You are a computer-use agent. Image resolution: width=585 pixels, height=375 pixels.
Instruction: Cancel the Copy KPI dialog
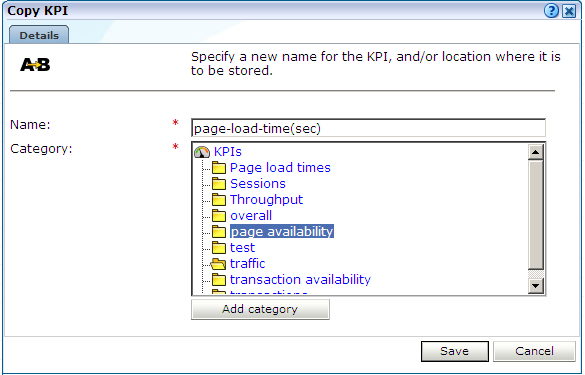(x=534, y=351)
